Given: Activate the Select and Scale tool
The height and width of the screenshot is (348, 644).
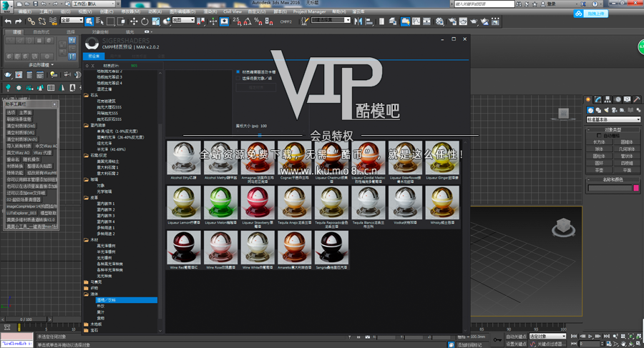Looking at the screenshot, I should 156,21.
